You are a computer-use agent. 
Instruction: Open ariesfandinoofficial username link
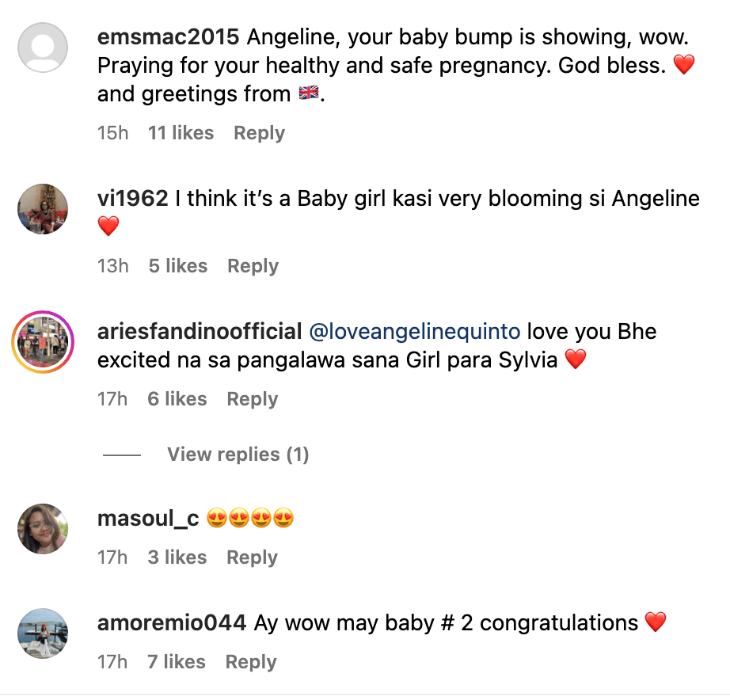[200, 331]
